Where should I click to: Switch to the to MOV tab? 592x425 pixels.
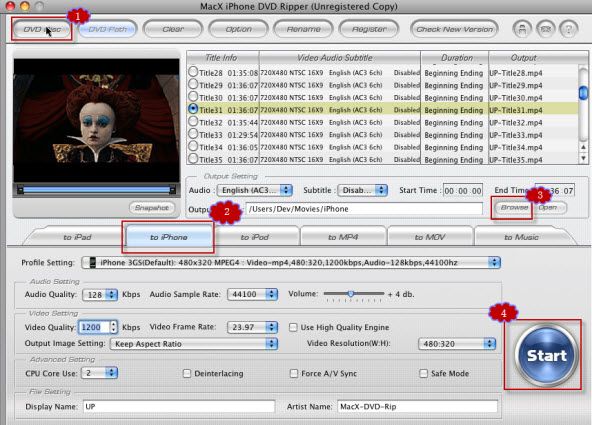coord(430,237)
